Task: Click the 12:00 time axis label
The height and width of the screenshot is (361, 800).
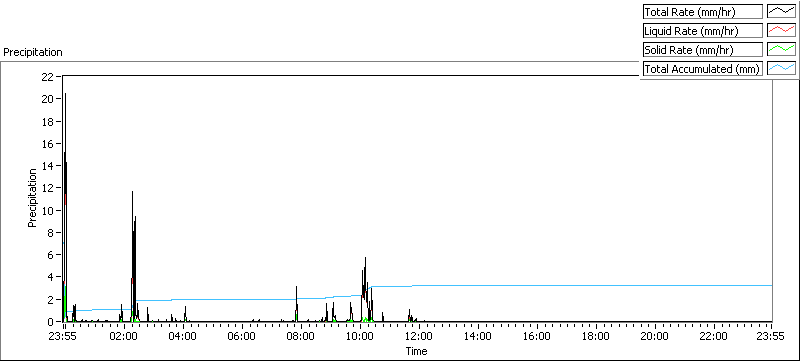Action: [419, 336]
